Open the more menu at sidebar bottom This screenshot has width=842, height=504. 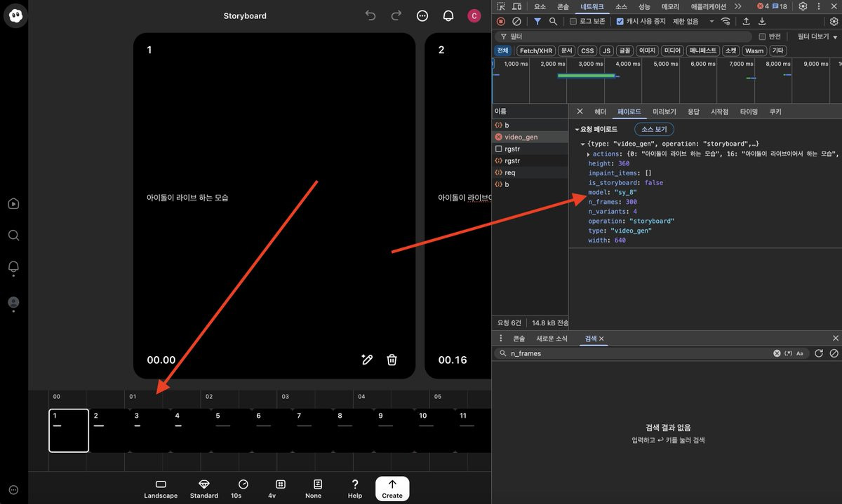(x=13, y=490)
